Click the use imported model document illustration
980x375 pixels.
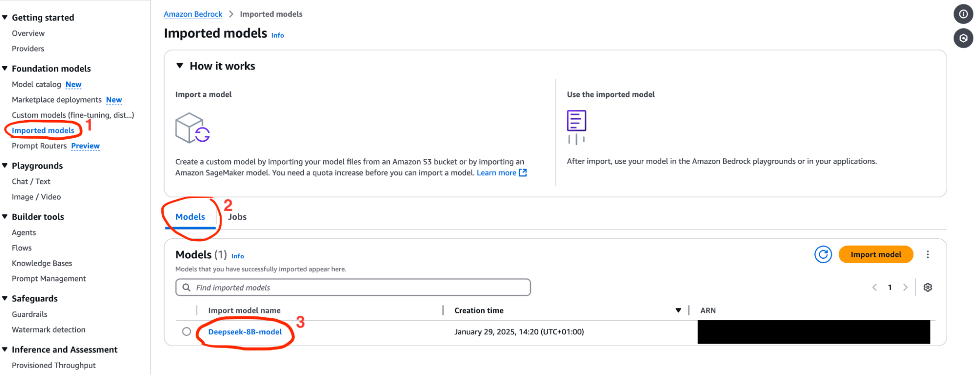[x=577, y=127]
